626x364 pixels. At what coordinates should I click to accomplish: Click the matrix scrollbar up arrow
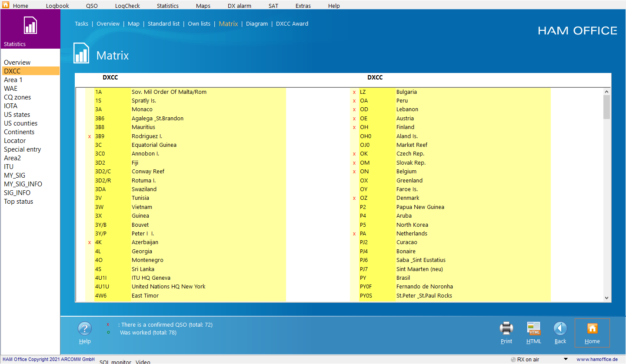click(x=607, y=92)
